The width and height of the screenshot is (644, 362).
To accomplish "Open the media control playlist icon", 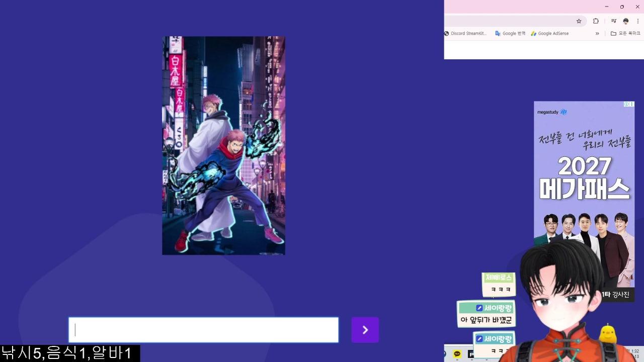I will click(613, 21).
